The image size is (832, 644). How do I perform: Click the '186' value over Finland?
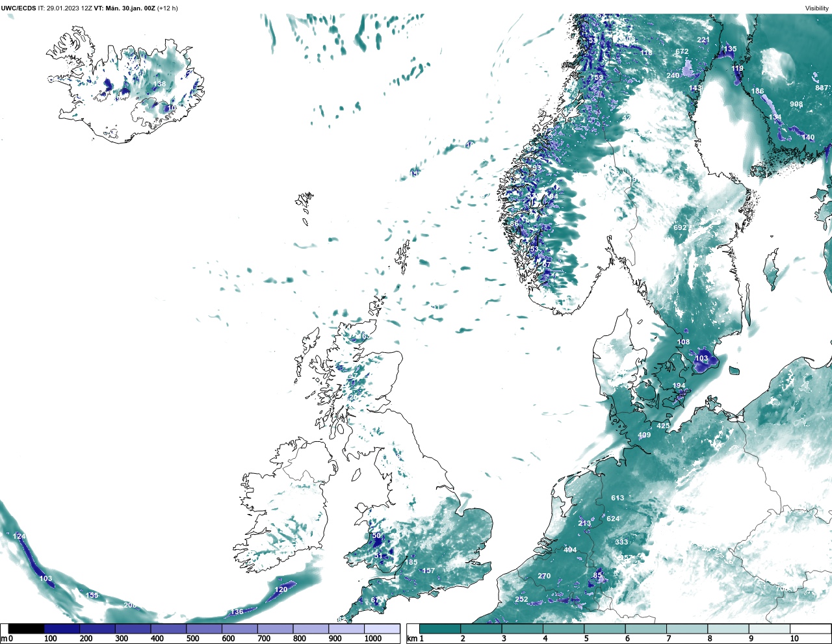(757, 92)
